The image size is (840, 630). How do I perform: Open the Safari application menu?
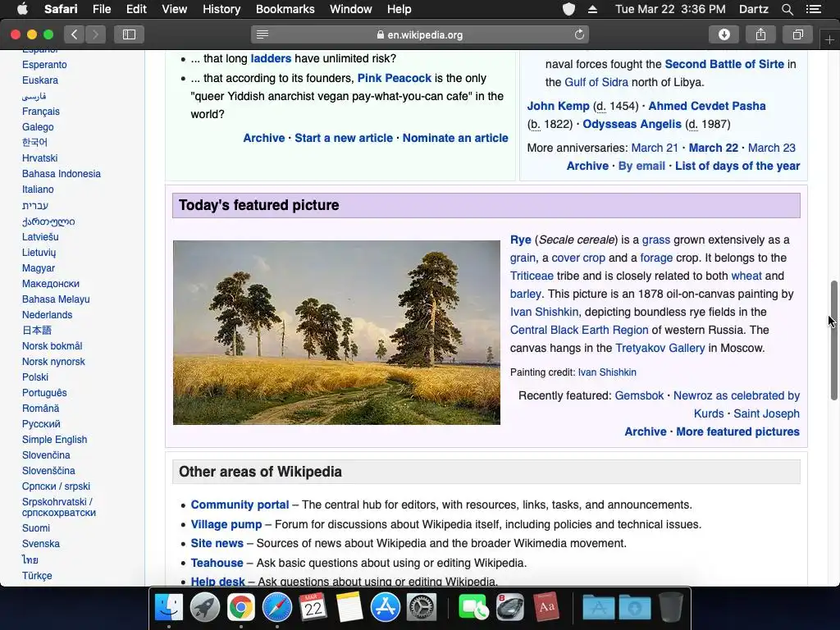click(61, 9)
